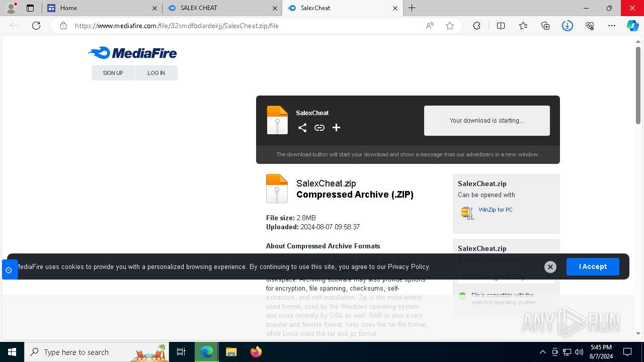Go to MediaFire homepage logo

[132, 53]
